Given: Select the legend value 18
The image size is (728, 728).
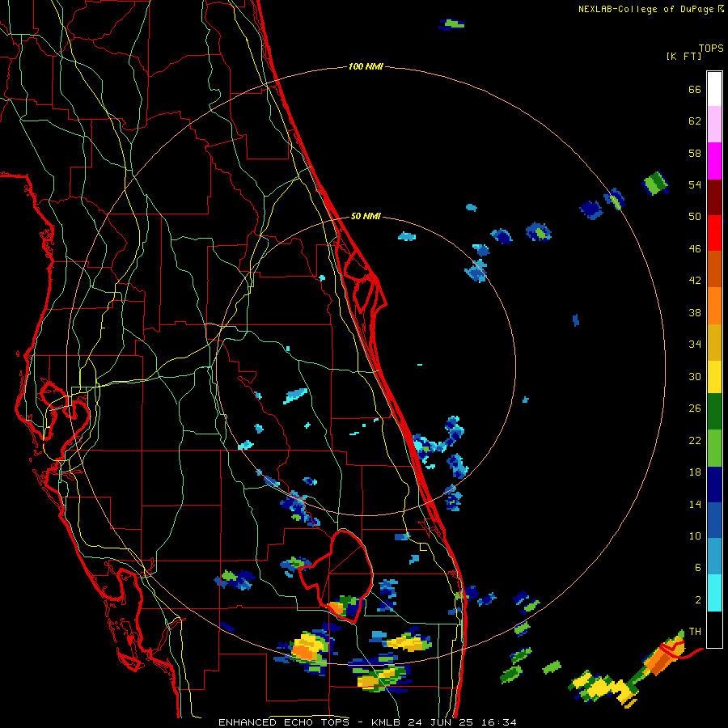Looking at the screenshot, I should point(695,472).
